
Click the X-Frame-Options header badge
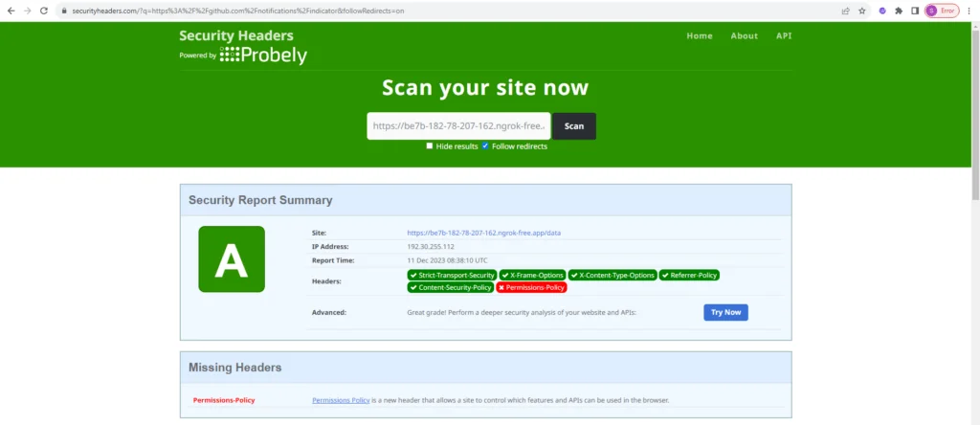tap(532, 275)
